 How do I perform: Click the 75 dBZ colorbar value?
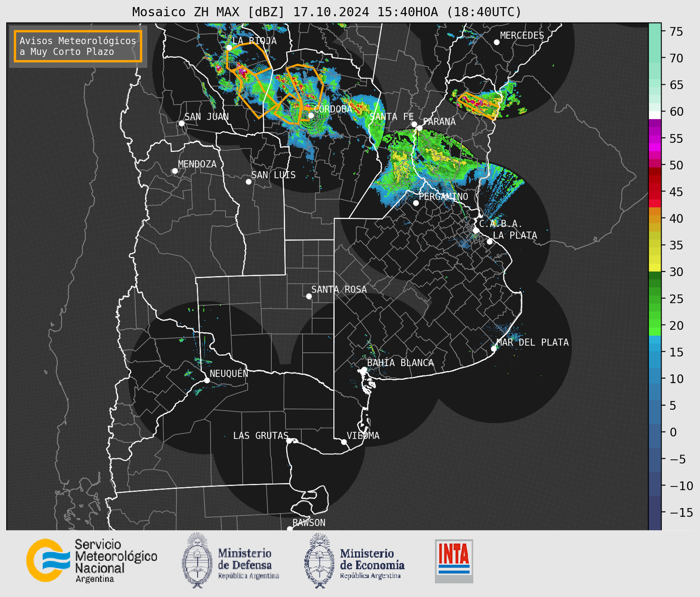coord(676,32)
